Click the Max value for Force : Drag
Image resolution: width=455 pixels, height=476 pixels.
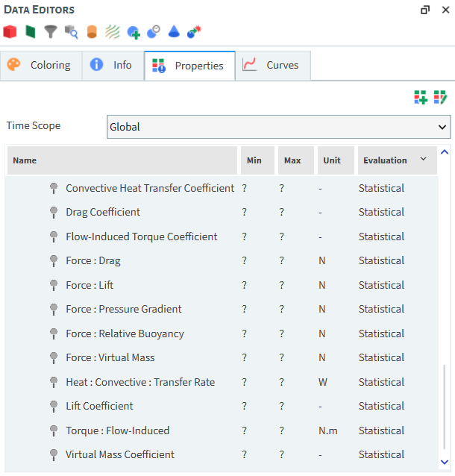coord(282,261)
